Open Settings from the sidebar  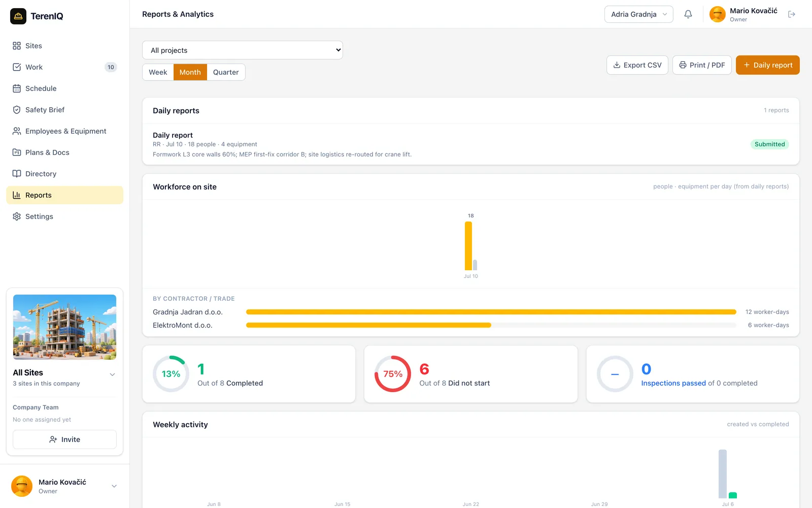point(64,216)
